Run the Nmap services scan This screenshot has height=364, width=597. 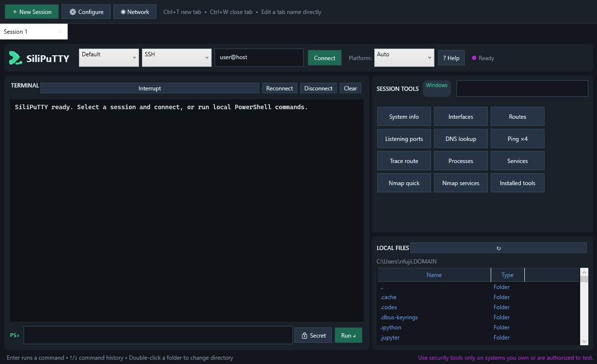tap(461, 183)
